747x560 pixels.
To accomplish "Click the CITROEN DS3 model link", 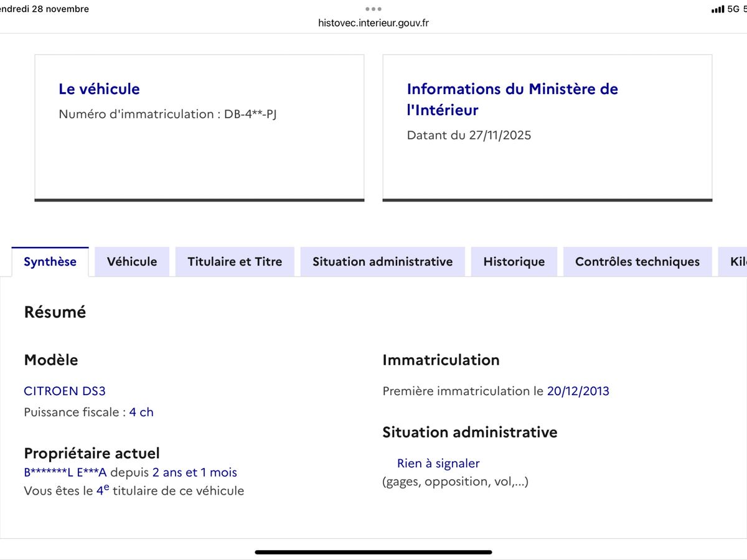I will tap(65, 391).
